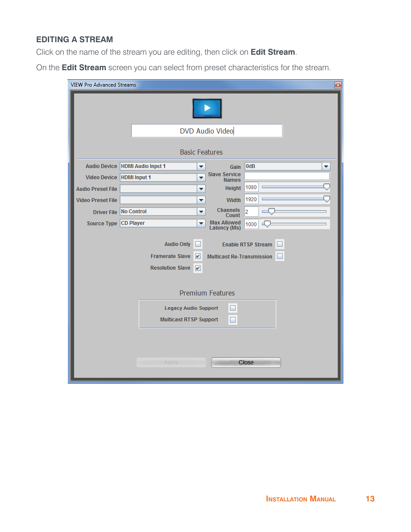This screenshot has height=532, width=411.
Task: Click the Height value field 1080
Action: 252,187
